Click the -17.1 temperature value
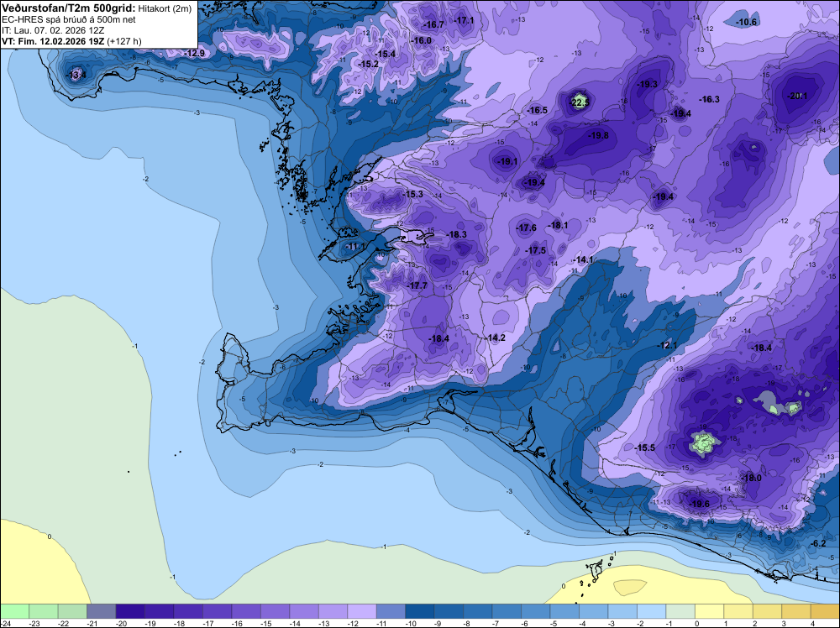840x628 pixels. [464, 20]
